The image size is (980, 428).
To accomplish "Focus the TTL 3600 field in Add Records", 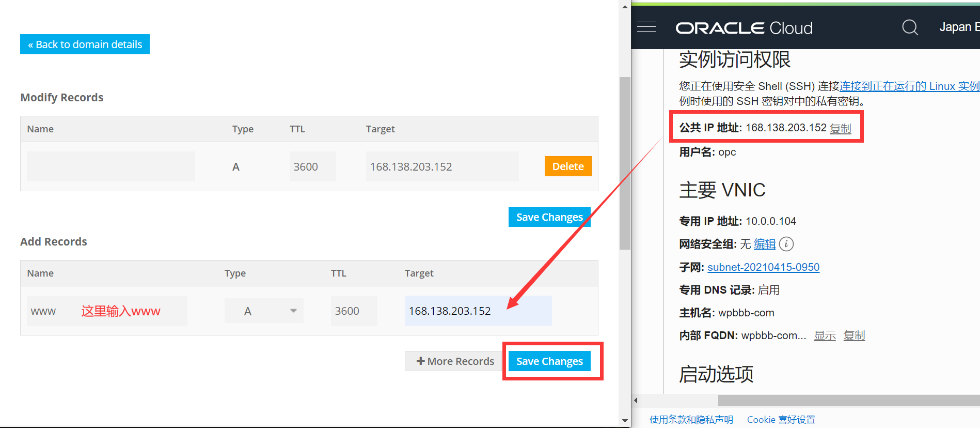I will [354, 311].
